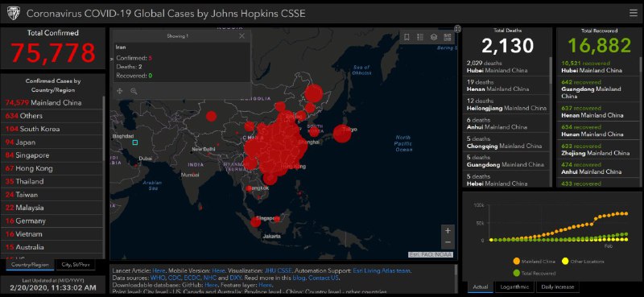The height and width of the screenshot is (297, 644).
Task: Click the zoom-to magnifier in the Iran popup
Action: 134,91
